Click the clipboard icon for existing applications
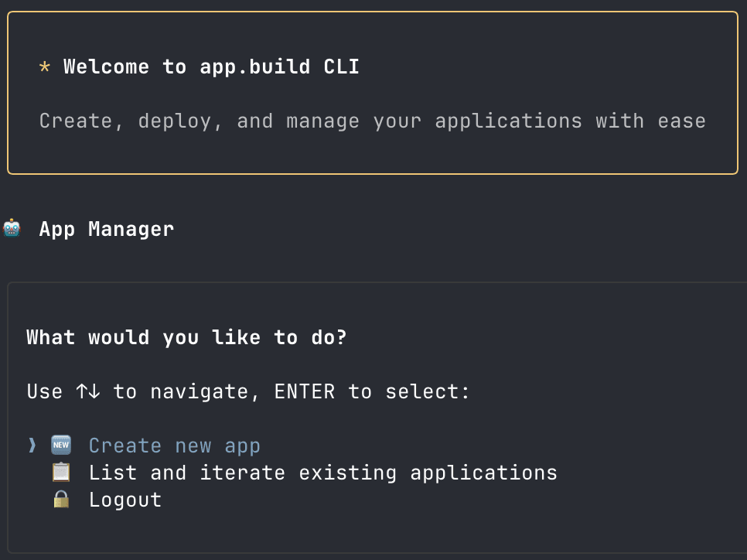 [60, 472]
